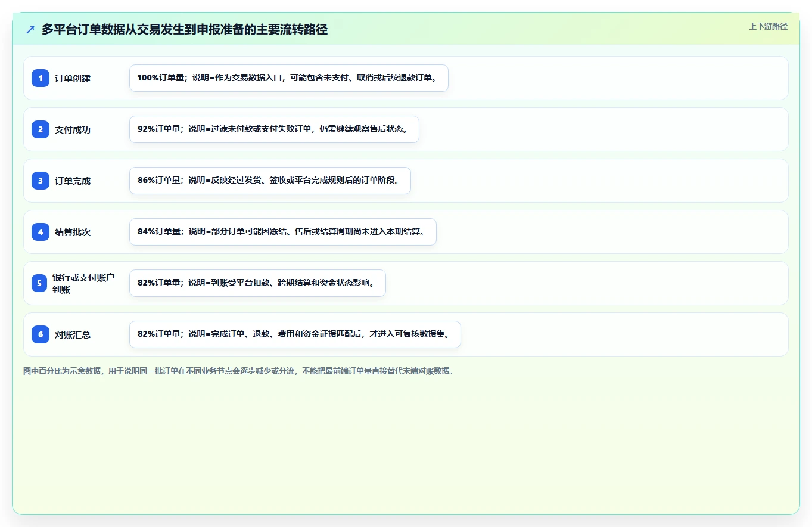Click step number 3 badge for 订单完成
812x527 pixels.
pos(41,181)
